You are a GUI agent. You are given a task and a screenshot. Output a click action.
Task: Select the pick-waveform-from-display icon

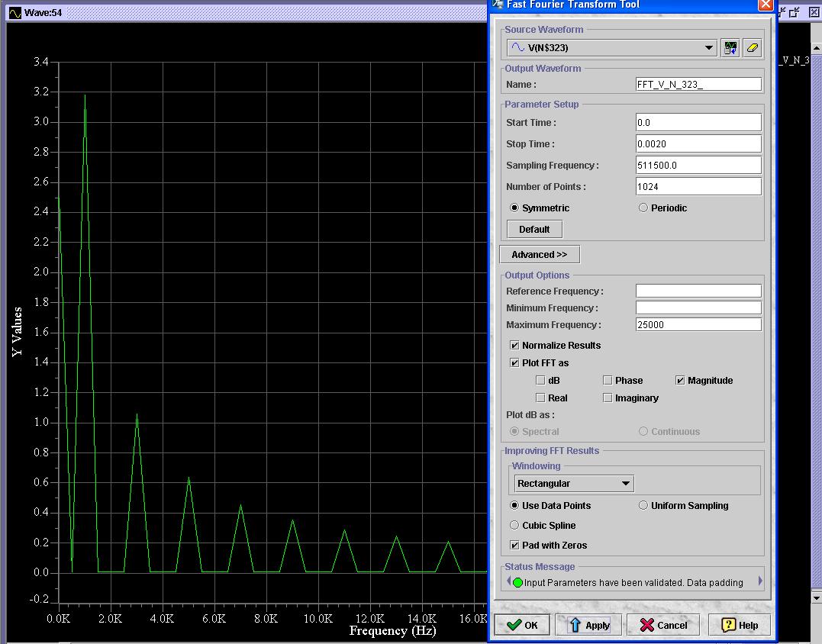click(x=730, y=47)
